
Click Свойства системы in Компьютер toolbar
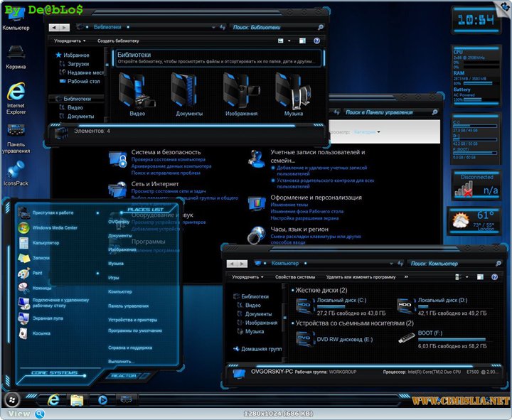[x=295, y=276]
